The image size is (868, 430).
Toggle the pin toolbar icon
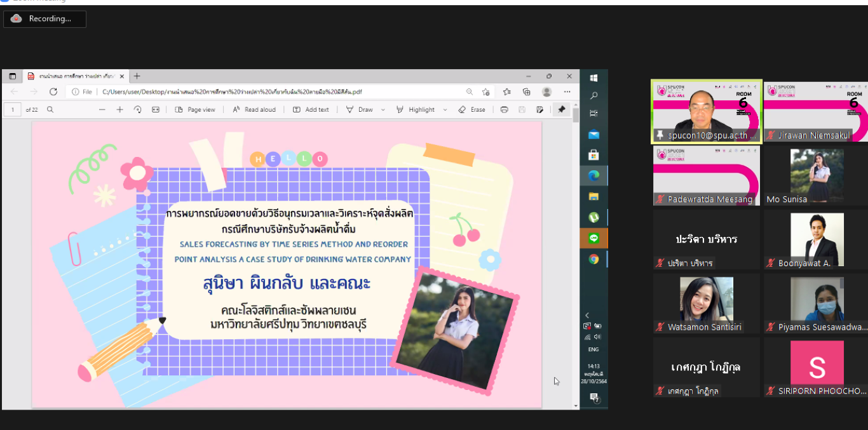pyautogui.click(x=562, y=109)
